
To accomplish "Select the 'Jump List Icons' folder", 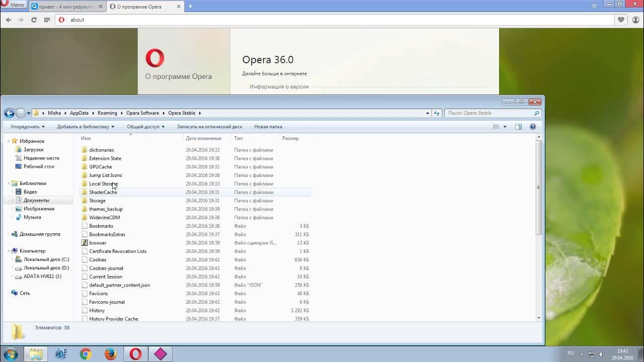I will 106,175.
